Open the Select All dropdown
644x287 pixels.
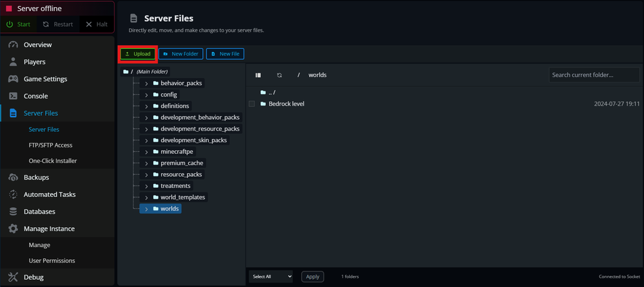[x=271, y=276]
